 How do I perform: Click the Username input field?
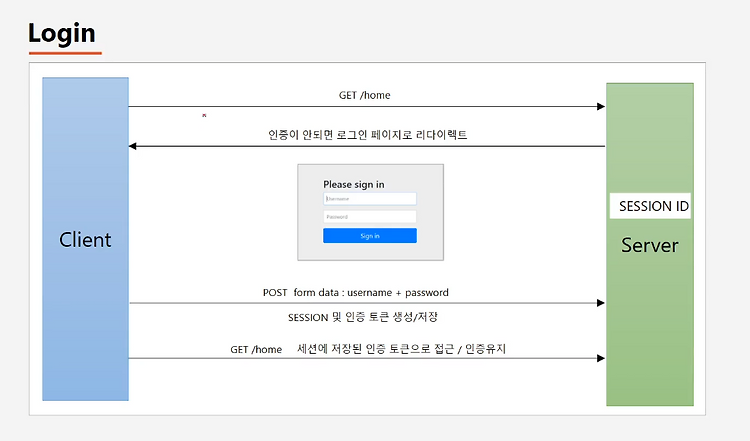[x=370, y=198]
